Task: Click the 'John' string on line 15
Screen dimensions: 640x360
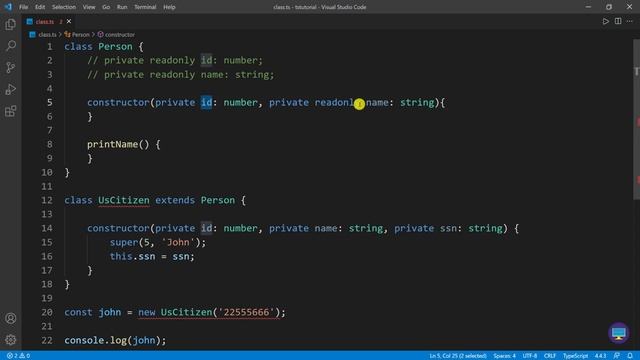Action: click(178, 242)
